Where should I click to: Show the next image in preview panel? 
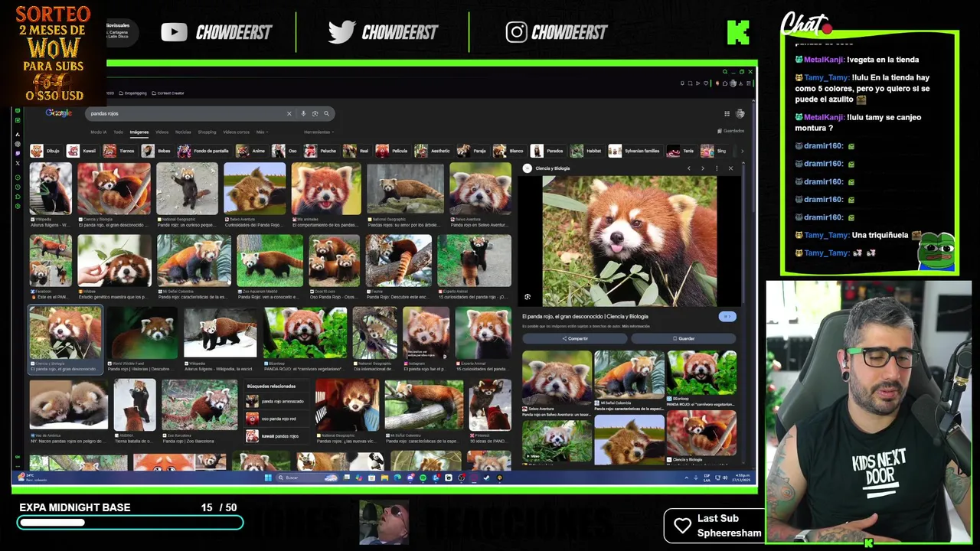click(x=702, y=168)
